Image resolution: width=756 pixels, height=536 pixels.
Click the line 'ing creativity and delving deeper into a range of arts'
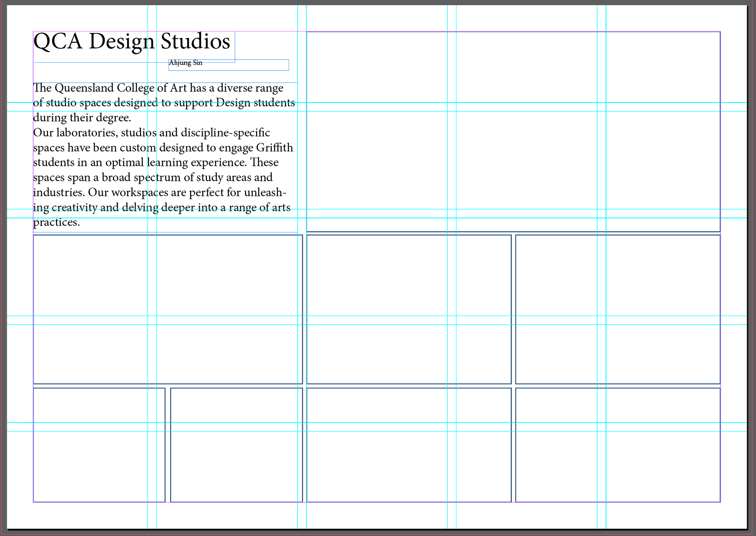pyautogui.click(x=162, y=207)
